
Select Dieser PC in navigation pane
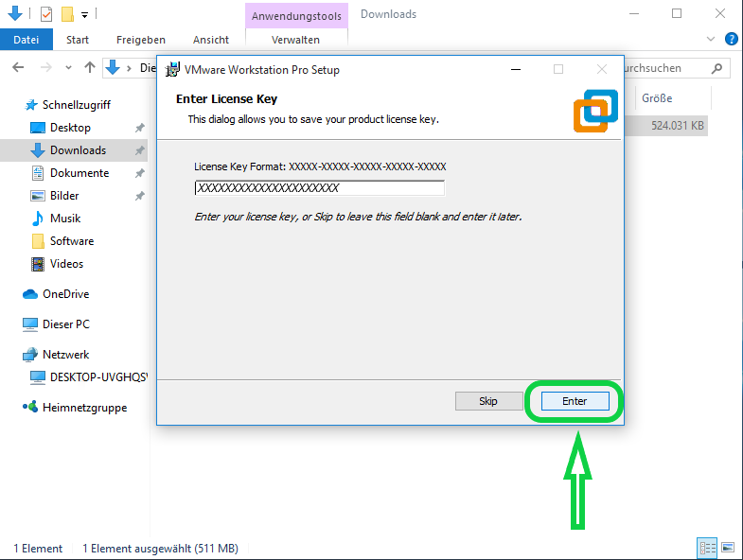tap(56, 324)
